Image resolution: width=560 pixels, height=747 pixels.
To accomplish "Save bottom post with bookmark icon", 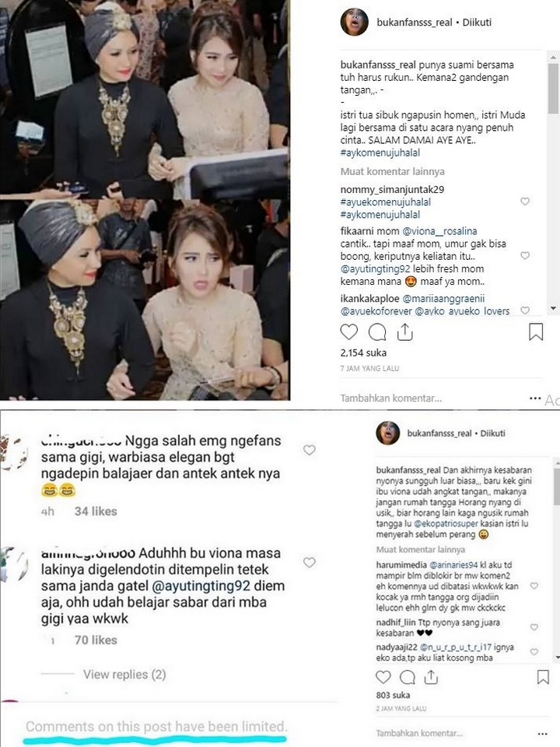I will tap(543, 677).
